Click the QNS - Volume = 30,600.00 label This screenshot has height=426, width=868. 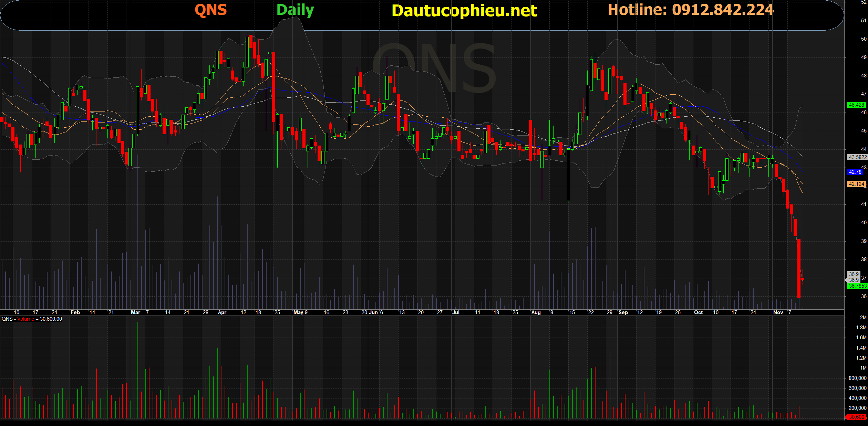32,319
